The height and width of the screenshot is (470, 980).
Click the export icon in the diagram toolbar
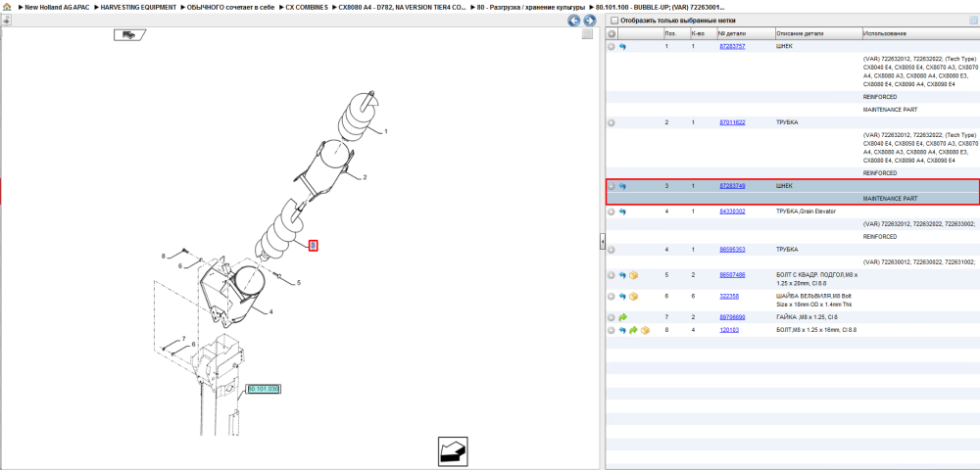point(6,21)
